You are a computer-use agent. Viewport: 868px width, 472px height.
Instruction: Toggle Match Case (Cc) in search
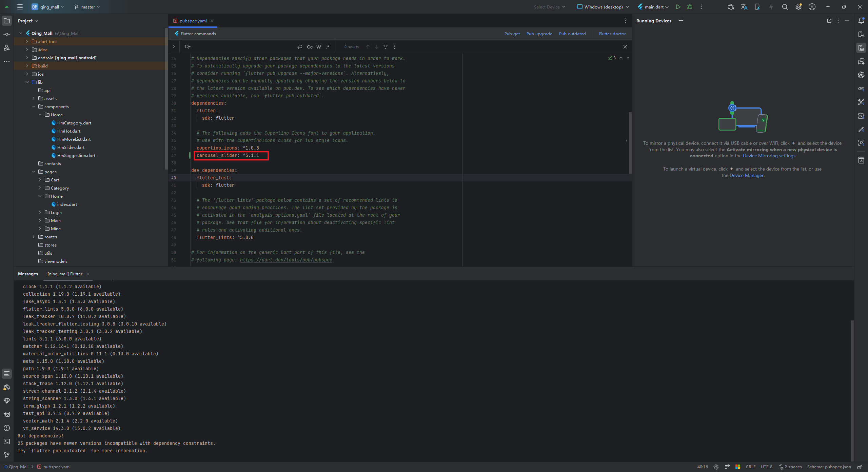pyautogui.click(x=310, y=47)
